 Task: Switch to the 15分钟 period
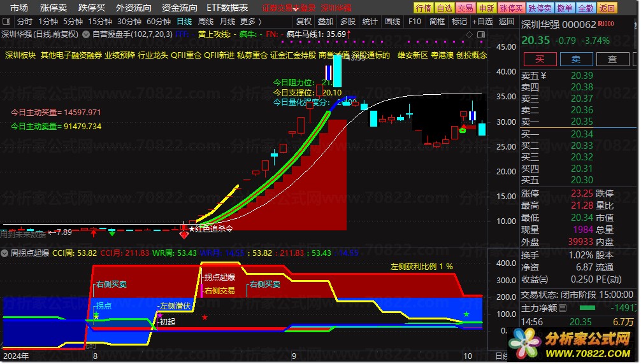point(100,21)
